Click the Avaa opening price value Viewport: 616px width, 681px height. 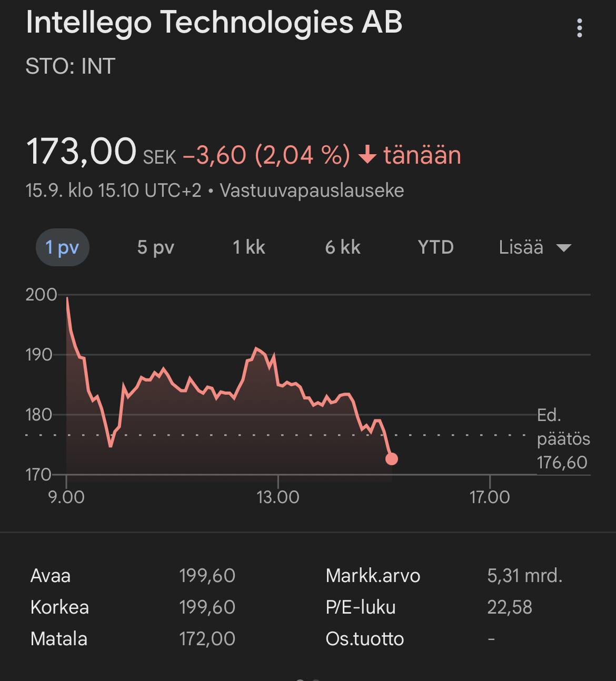pyautogui.click(x=207, y=576)
